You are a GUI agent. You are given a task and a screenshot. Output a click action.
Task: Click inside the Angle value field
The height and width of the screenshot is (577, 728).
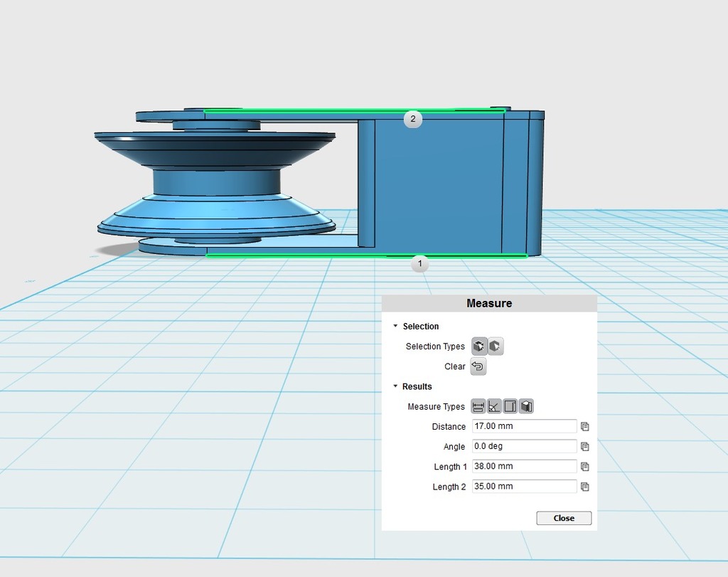click(x=524, y=446)
